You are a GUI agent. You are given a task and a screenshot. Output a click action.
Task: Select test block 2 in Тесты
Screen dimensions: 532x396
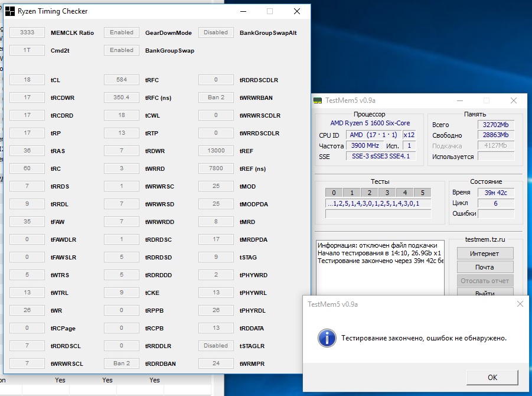370,193
